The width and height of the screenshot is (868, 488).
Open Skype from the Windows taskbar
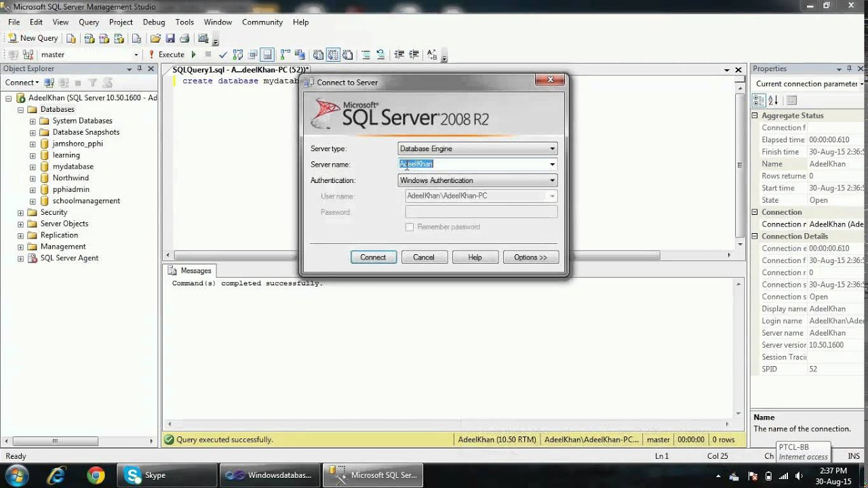click(167, 475)
